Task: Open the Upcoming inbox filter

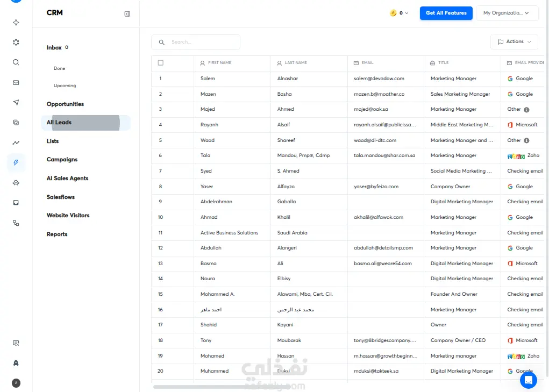Action: pos(65,85)
